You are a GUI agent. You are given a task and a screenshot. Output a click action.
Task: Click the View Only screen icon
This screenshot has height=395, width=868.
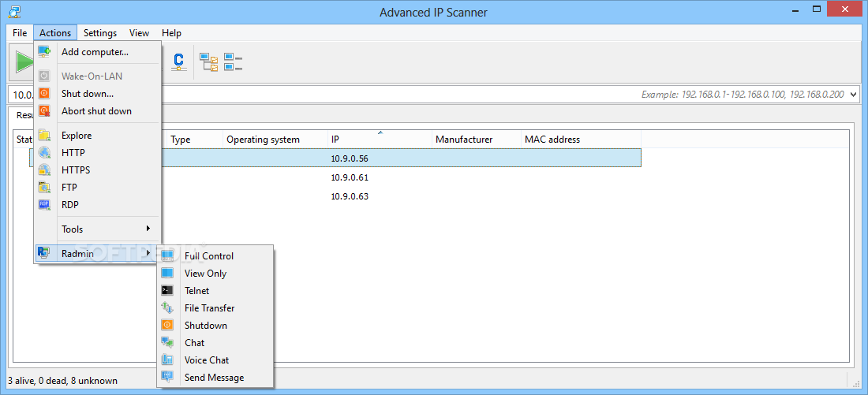pos(167,274)
